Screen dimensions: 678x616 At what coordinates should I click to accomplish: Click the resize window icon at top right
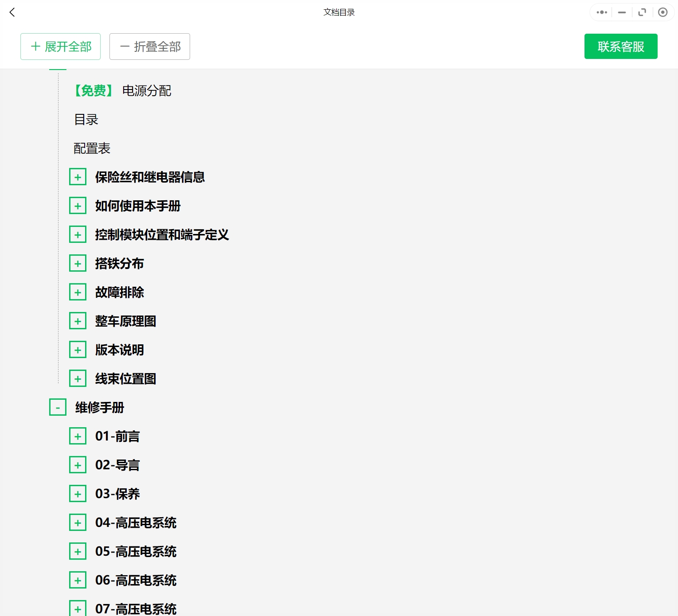642,12
